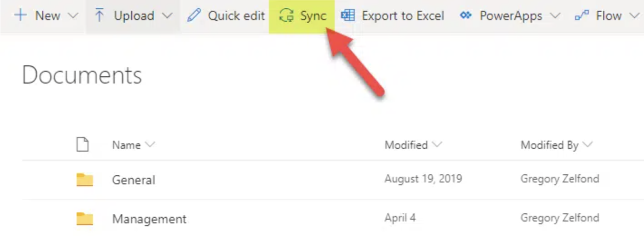Click the Quick edit pencil icon
The height and width of the screenshot is (236, 644).
click(x=194, y=15)
